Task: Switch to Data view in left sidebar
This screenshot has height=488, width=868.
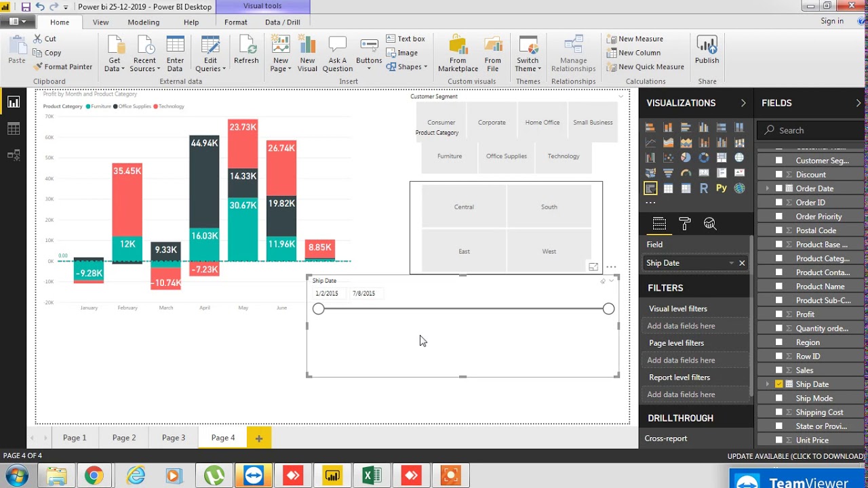Action: (14, 129)
